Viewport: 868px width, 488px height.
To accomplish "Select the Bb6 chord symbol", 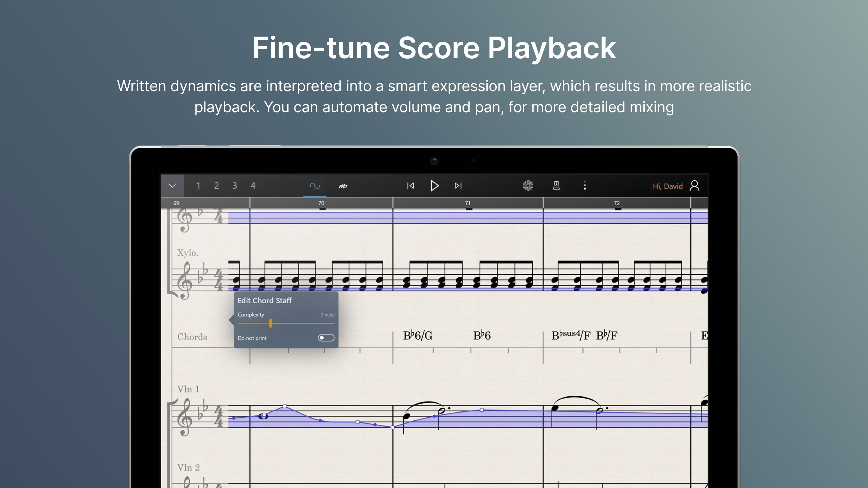I will coord(482,335).
